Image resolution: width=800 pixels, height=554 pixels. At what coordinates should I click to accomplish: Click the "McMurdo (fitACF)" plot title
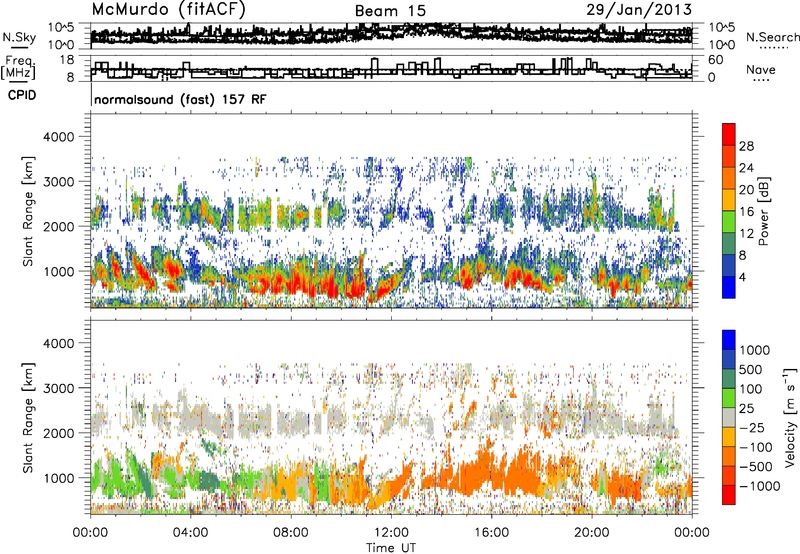click(x=168, y=10)
